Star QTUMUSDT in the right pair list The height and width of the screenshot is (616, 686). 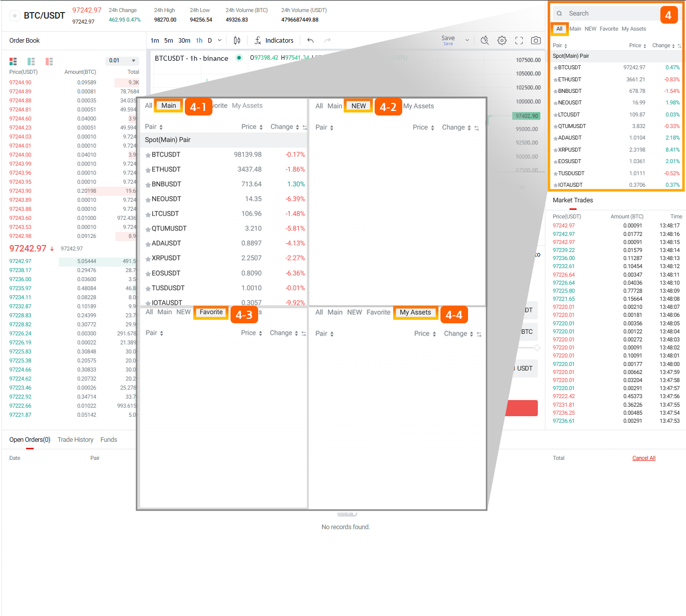click(x=555, y=127)
